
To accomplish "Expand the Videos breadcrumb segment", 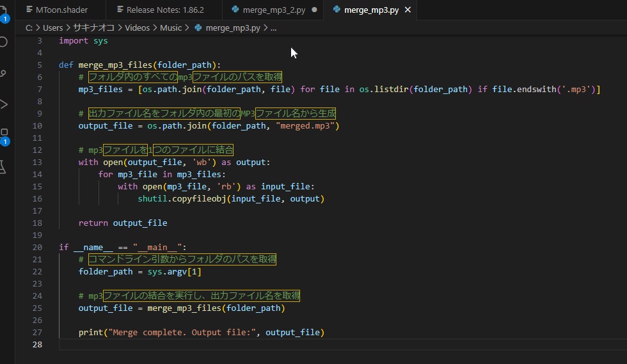I will click(x=137, y=28).
